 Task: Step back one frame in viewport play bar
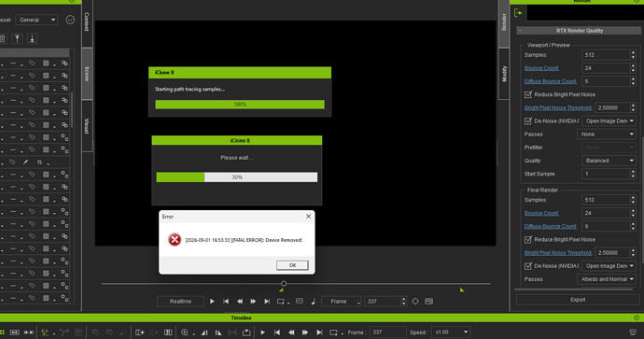coord(240,302)
